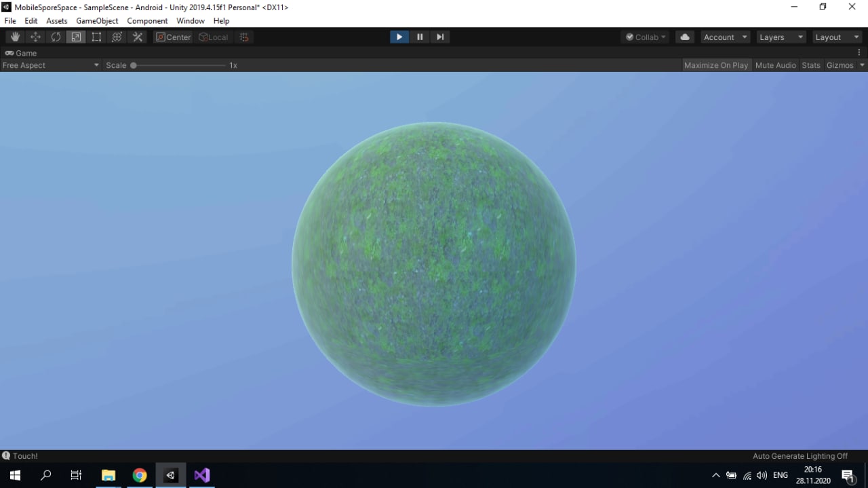Show hidden tray icons
868x488 pixels.
pyautogui.click(x=715, y=475)
